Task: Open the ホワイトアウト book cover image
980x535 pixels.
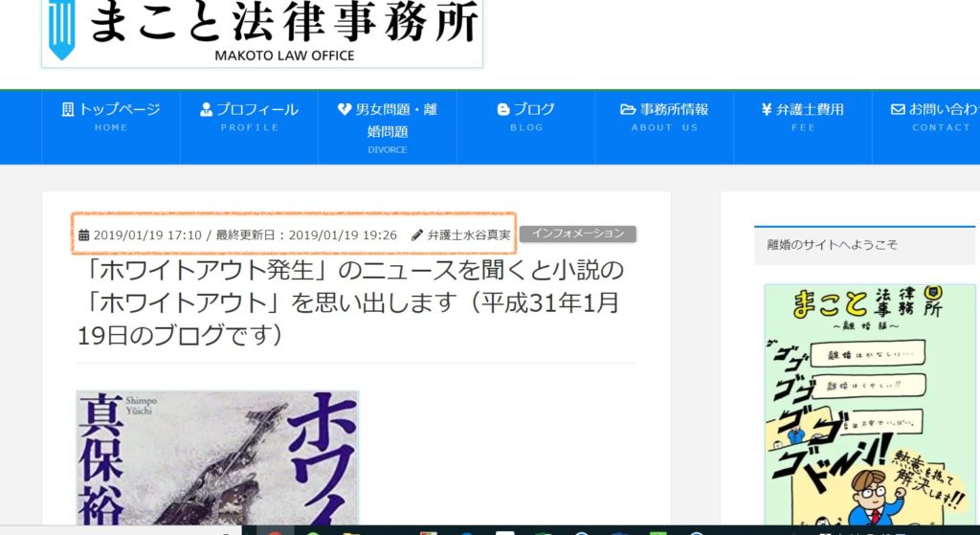Action: (217, 458)
